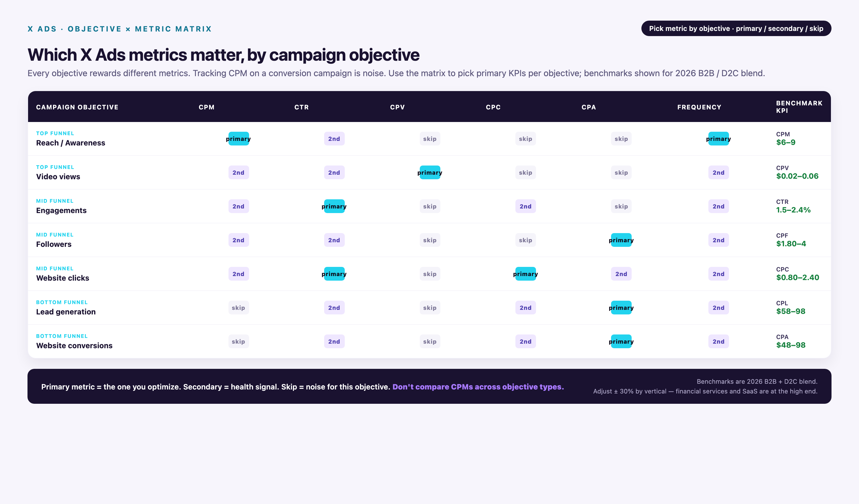Click the 2nd badge under Frequency for Followers
This screenshot has width=859, height=504.
click(x=719, y=240)
